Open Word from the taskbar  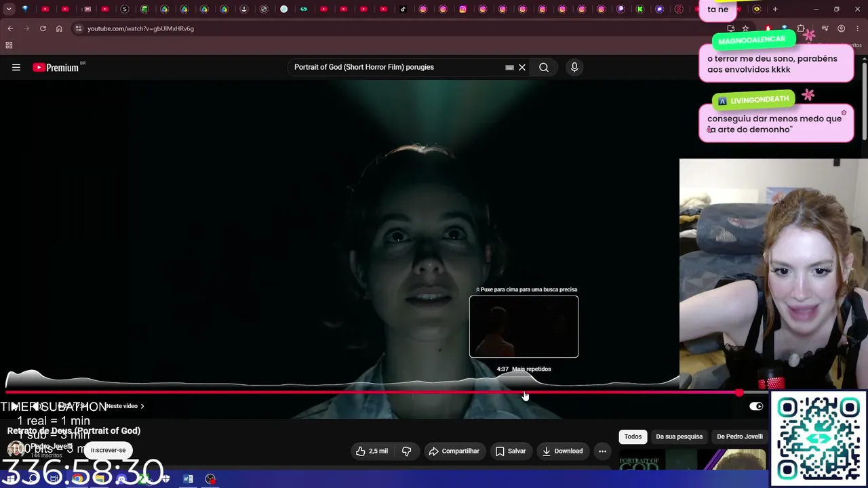[188, 479]
